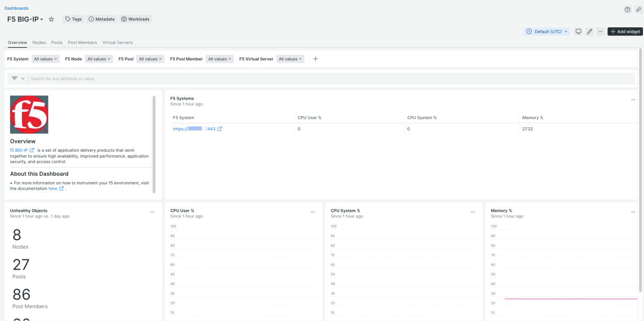Screen dimensions: 644x321
Task: Open Unhealthy Objects widget options menu
Action: 152,212
